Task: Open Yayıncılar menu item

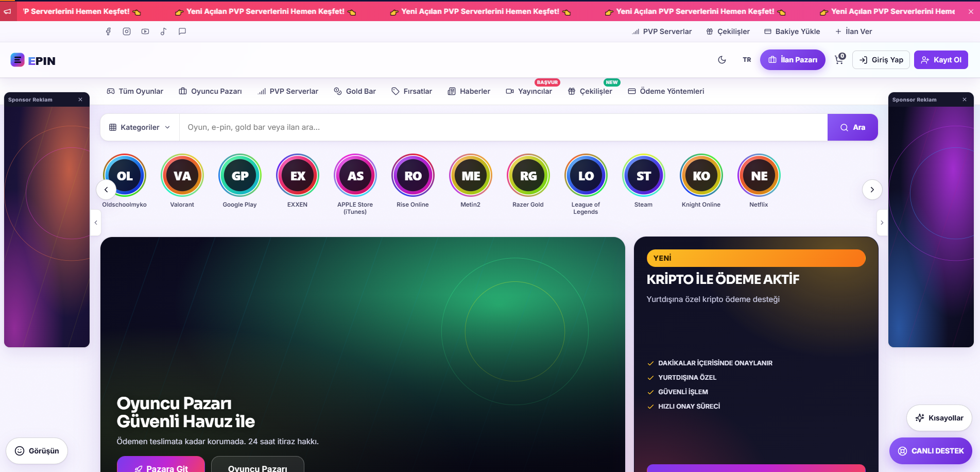Action: pyautogui.click(x=529, y=91)
